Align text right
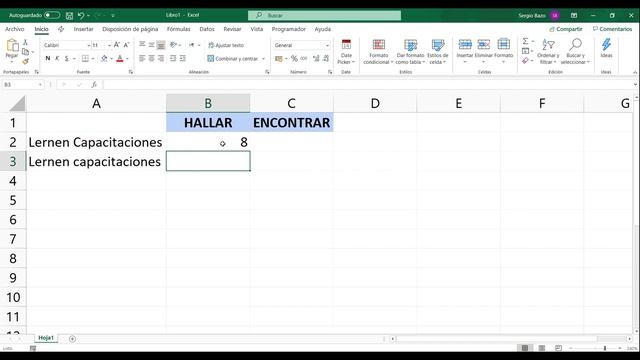 point(161,58)
